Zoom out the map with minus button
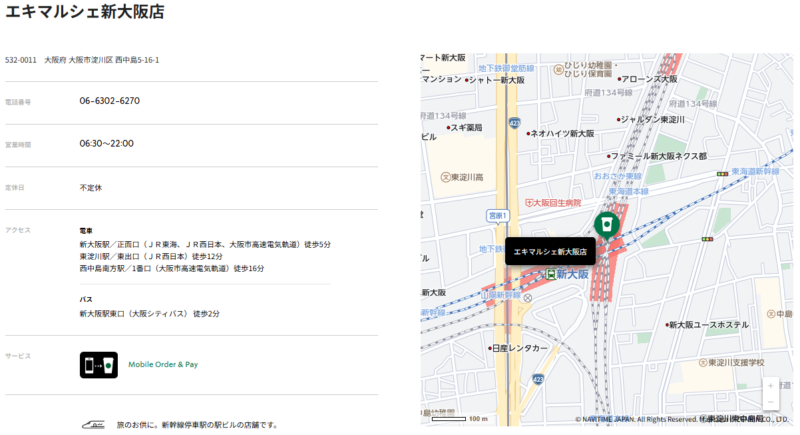This screenshot has width=800, height=435. pyautogui.click(x=770, y=402)
